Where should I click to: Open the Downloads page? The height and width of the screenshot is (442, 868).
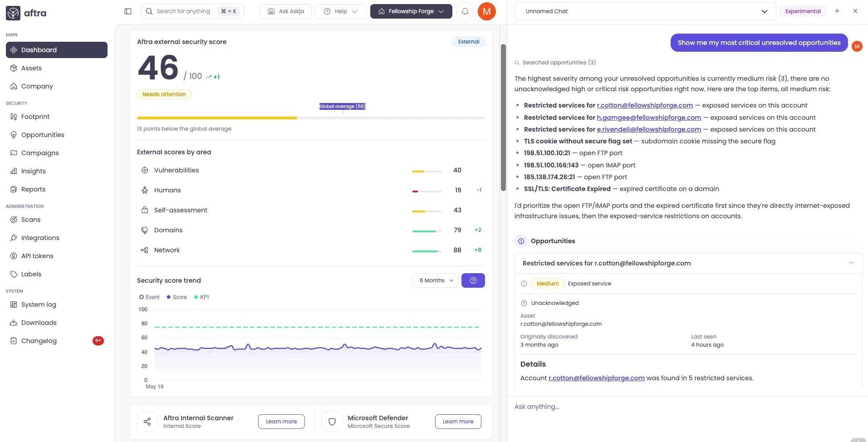(x=57, y=323)
